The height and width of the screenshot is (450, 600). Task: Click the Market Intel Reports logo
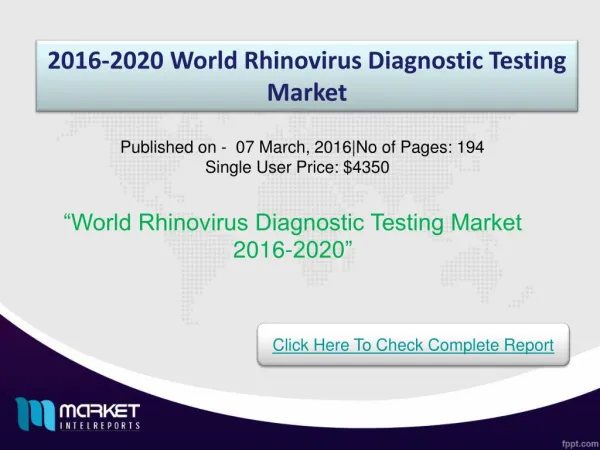[x=78, y=414]
